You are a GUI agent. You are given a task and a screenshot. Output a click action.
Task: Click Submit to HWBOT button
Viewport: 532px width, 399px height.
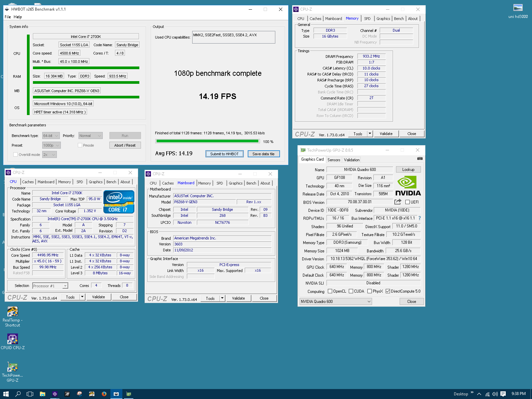[x=224, y=154]
